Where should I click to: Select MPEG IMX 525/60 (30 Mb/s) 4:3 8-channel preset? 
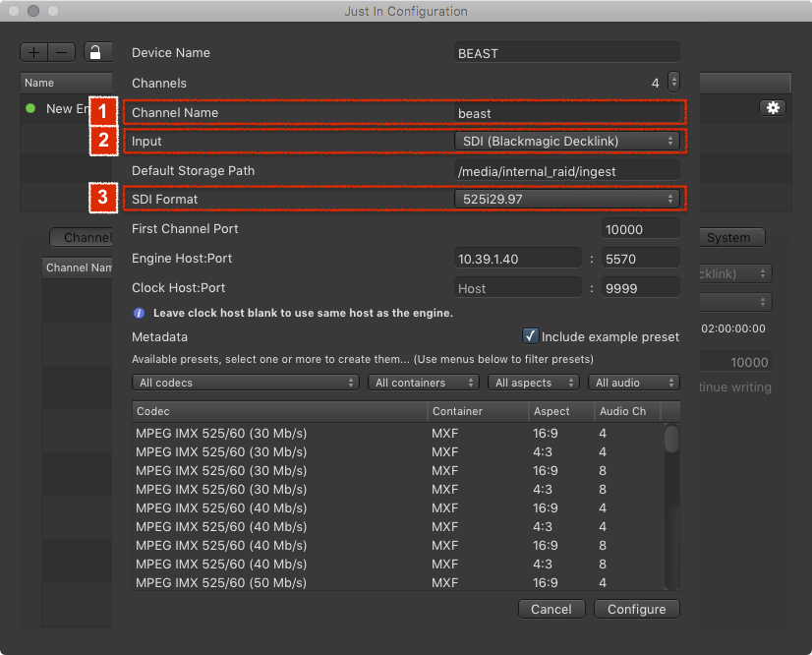point(398,489)
